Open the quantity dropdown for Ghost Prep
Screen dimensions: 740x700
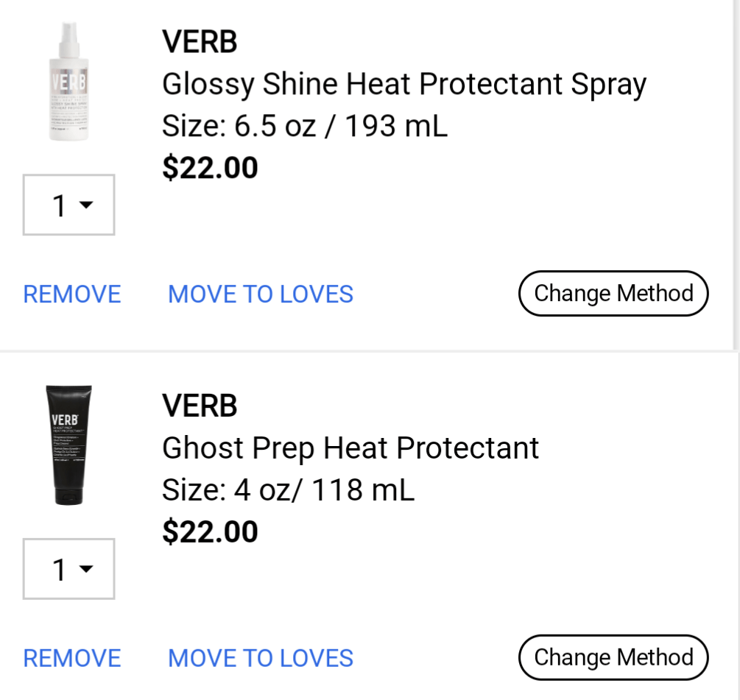[x=68, y=568]
